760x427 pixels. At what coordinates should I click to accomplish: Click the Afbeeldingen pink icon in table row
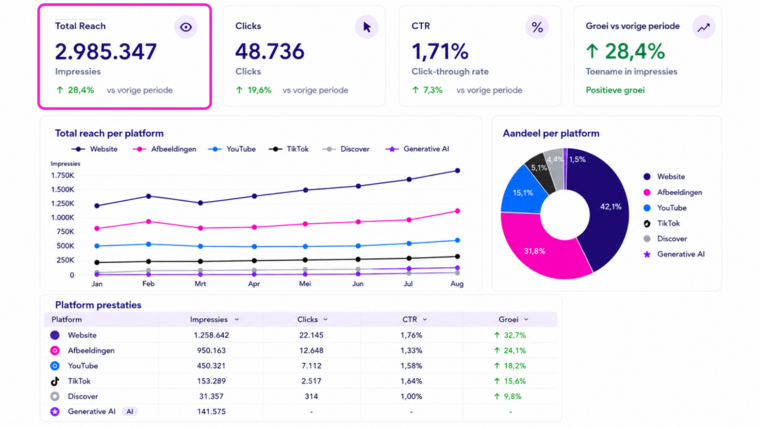pos(55,350)
